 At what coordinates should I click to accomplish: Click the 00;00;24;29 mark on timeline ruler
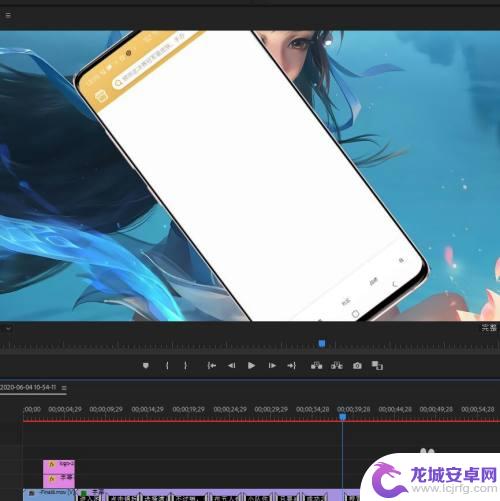click(230, 409)
